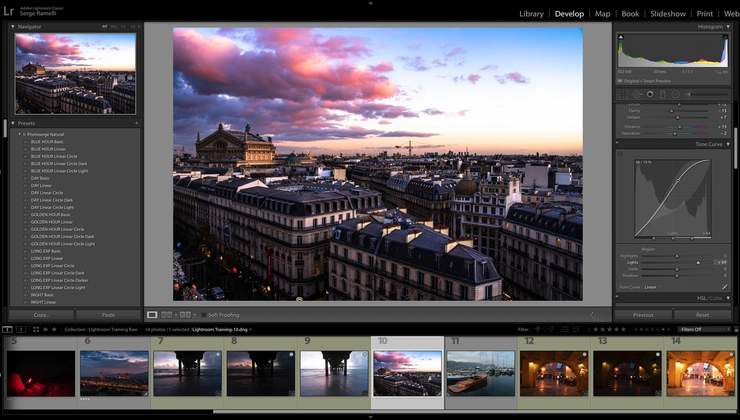Apply GOLDEN HOUR Linear preset

coord(51,222)
